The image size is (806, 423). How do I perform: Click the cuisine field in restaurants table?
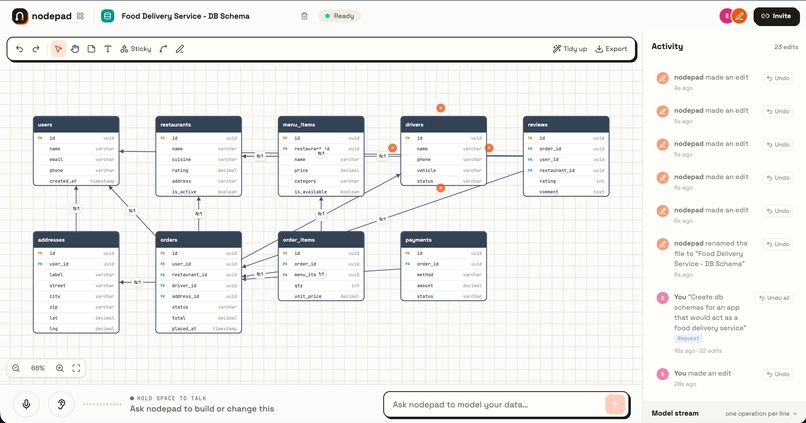click(198, 159)
